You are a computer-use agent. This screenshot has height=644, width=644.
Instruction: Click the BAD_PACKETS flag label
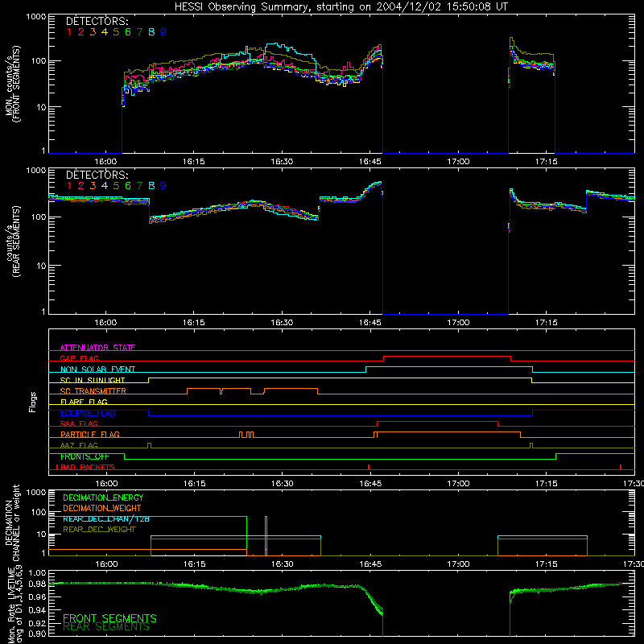[88, 467]
